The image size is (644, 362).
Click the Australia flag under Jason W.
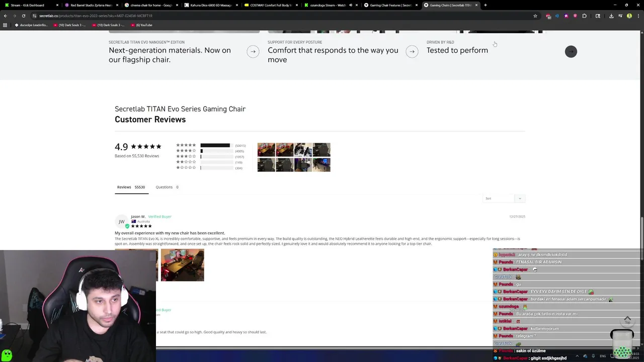point(133,221)
